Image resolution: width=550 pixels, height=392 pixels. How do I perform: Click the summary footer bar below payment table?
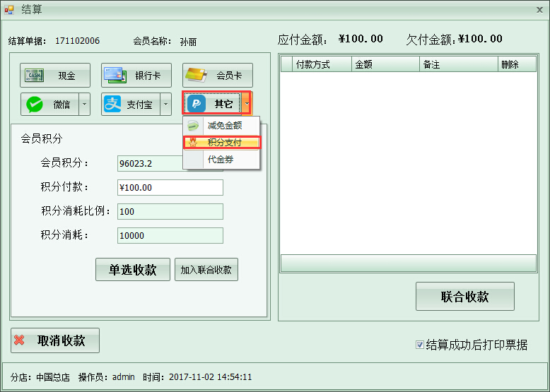[409, 263]
